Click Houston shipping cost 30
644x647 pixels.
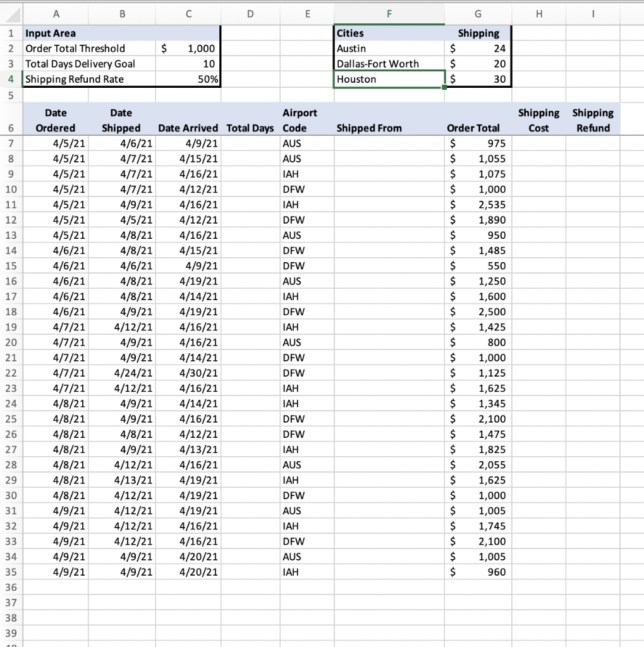[x=478, y=79]
